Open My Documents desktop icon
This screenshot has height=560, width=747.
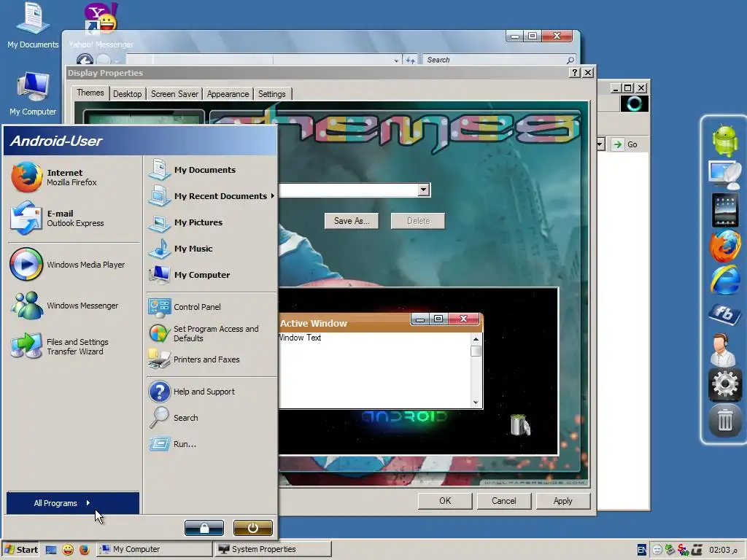(x=33, y=26)
